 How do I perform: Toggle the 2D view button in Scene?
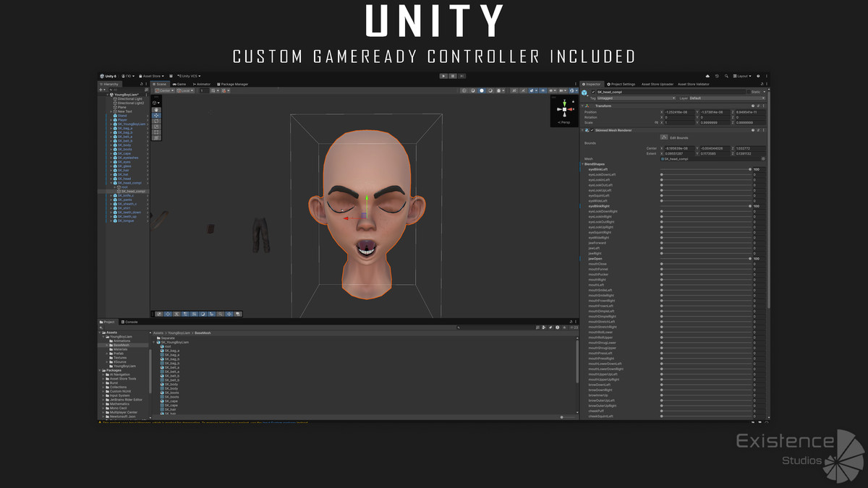(x=514, y=90)
